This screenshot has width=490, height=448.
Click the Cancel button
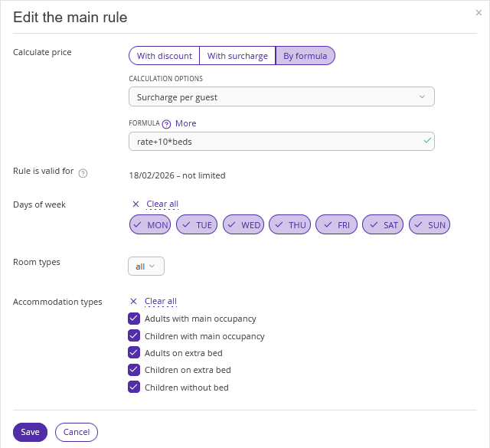coord(77,432)
